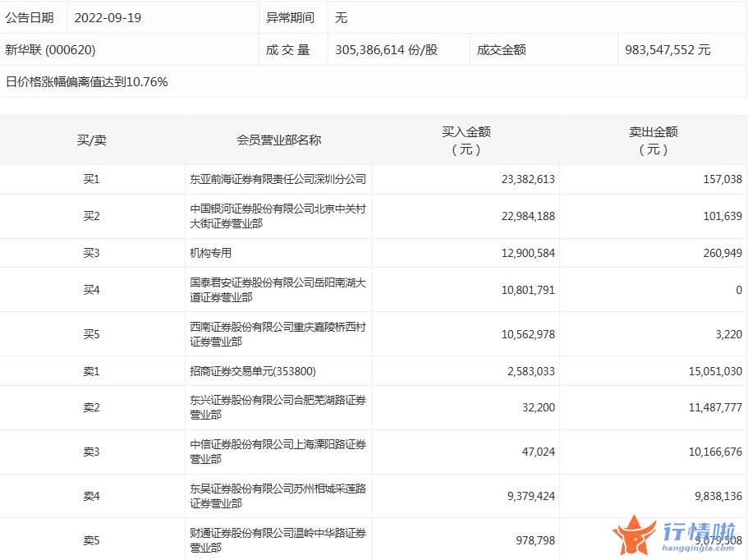The image size is (748, 560).
Task: Click the 买5 row label
Action: [x=92, y=334]
